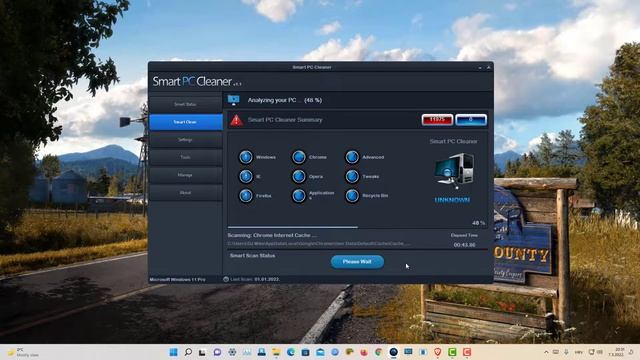Open the green C app taskbar icon

tap(452, 352)
